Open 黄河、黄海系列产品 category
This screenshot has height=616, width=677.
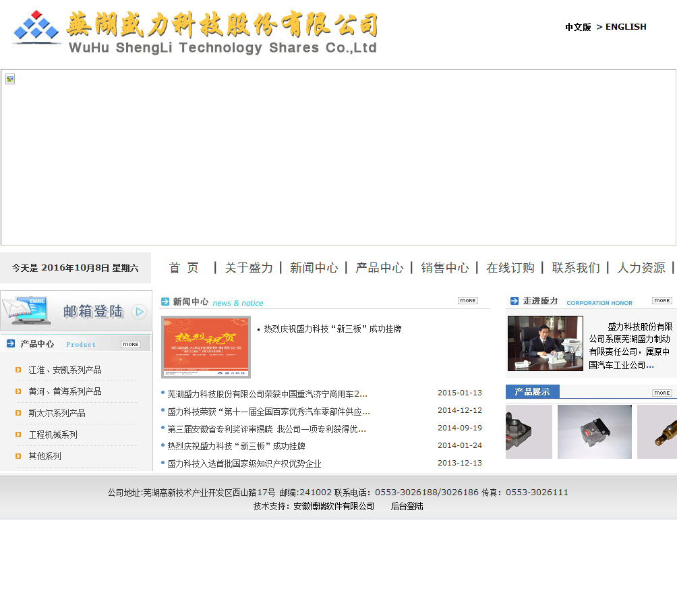65,391
